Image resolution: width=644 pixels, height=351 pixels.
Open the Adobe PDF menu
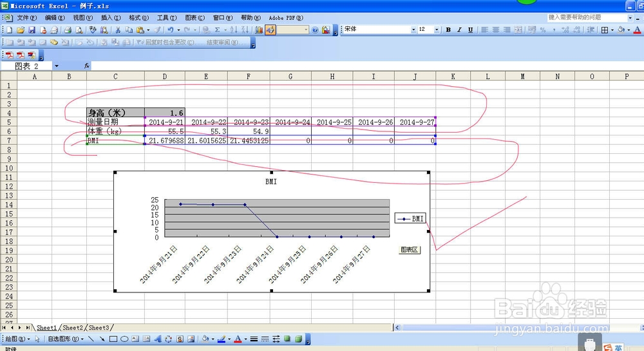286,17
